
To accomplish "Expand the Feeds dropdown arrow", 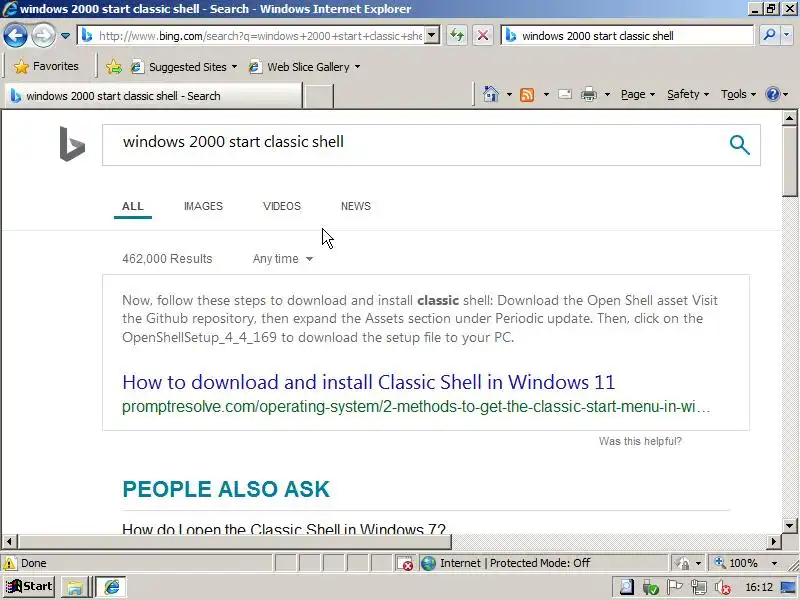I will 546,94.
